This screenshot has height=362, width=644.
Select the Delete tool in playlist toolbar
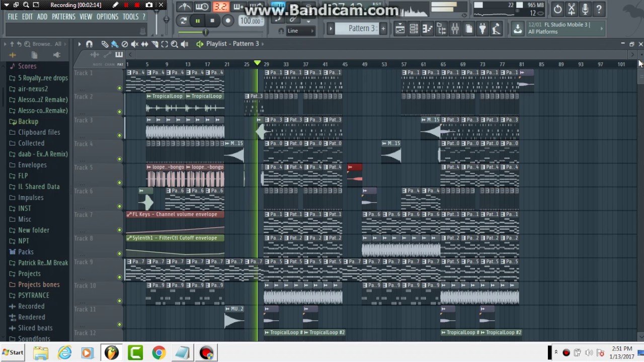click(125, 44)
